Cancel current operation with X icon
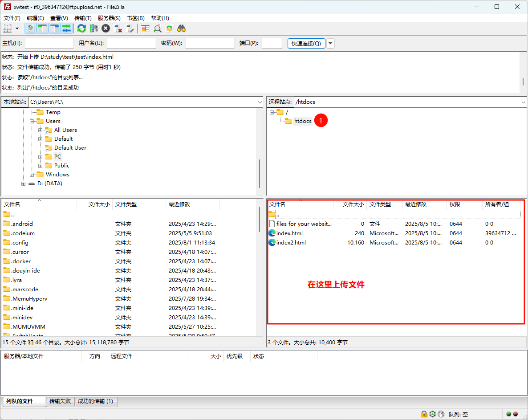The height and width of the screenshot is (420, 528). click(x=106, y=29)
